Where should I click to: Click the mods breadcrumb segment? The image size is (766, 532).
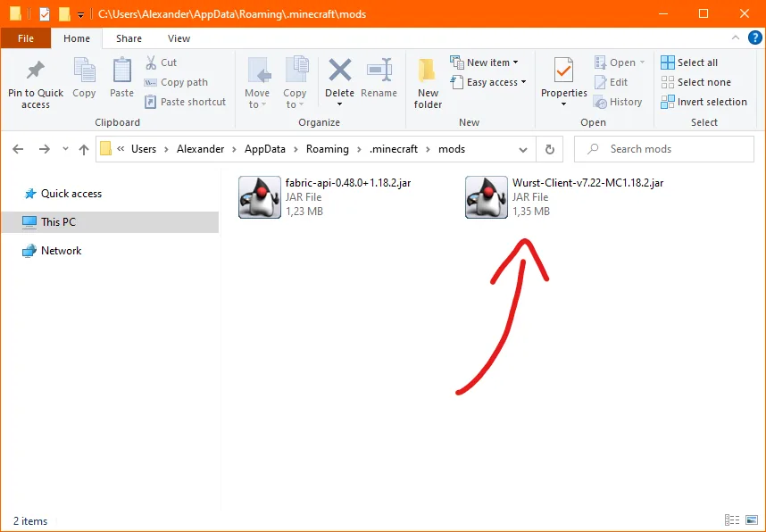pyautogui.click(x=452, y=149)
